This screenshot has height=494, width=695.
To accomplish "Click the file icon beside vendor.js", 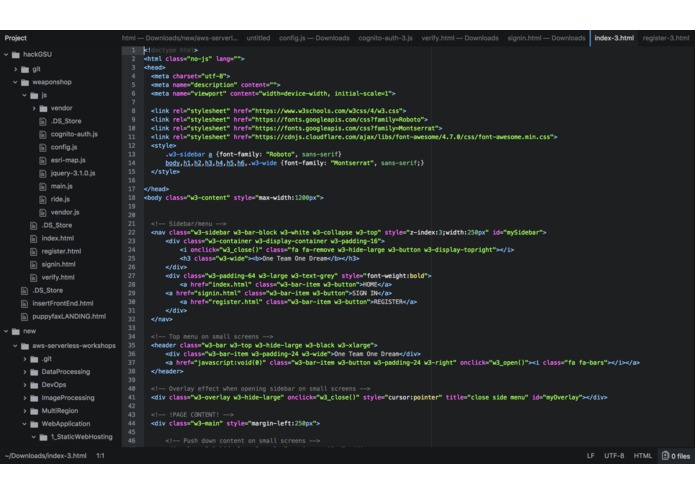I will tap(43, 212).
